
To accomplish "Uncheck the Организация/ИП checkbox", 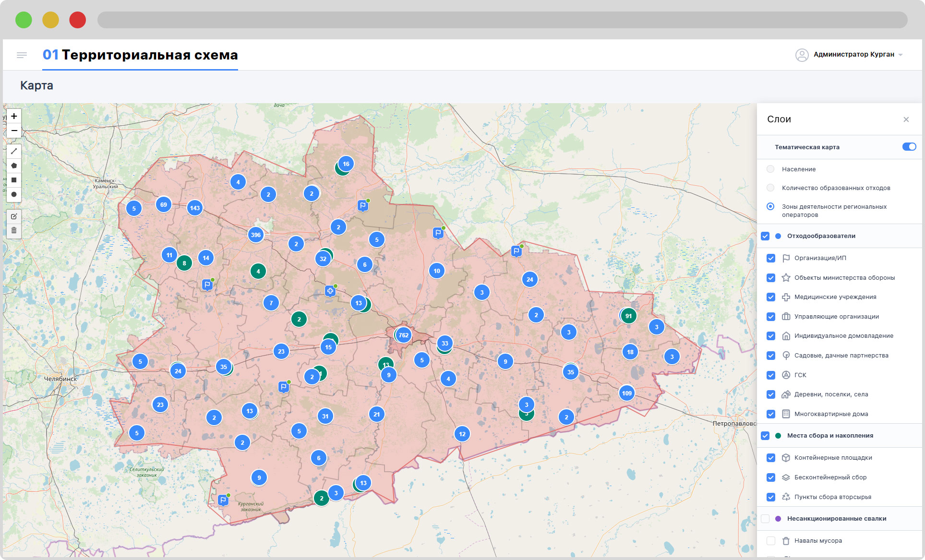I will coord(771,258).
